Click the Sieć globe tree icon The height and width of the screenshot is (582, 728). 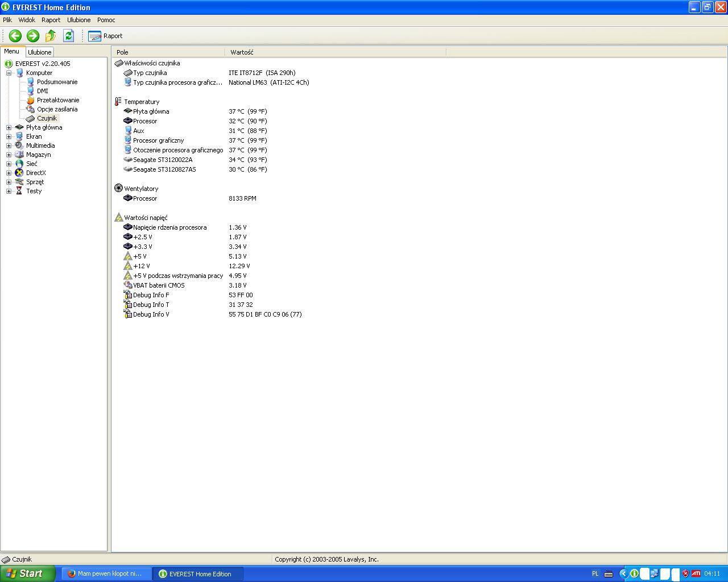[x=19, y=164]
